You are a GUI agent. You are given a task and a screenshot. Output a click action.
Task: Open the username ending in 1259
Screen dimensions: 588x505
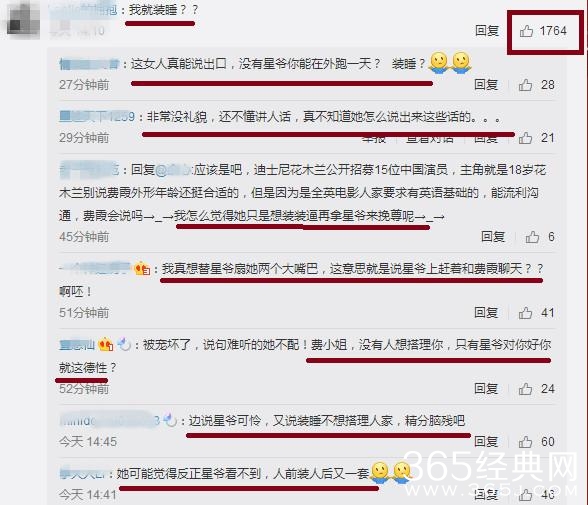pyautogui.click(x=97, y=117)
